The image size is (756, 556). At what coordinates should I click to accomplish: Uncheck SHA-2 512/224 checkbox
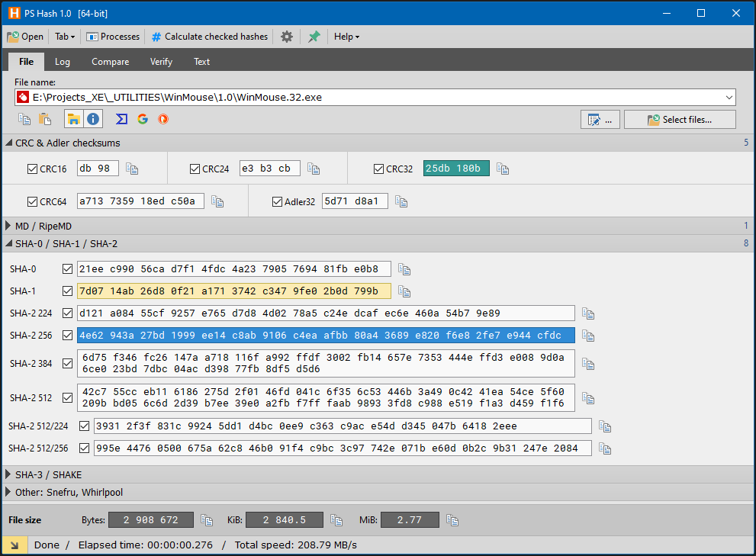click(x=85, y=426)
